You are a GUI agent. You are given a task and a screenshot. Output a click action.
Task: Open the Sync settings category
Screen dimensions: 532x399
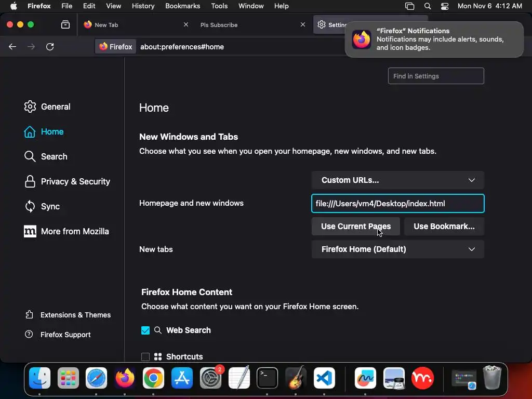click(x=42, y=206)
